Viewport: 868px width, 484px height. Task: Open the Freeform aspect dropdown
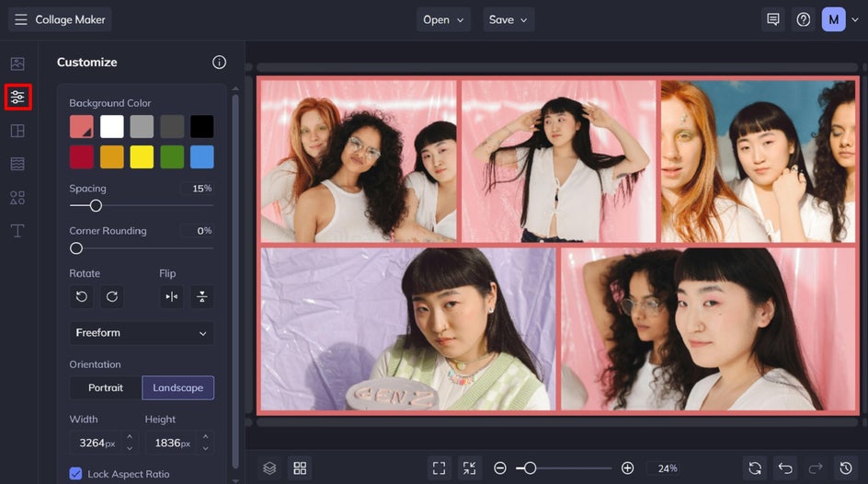pos(142,333)
